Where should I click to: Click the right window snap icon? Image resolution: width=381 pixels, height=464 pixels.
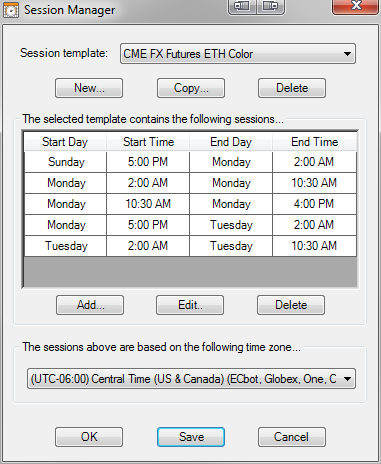[x=270, y=7]
